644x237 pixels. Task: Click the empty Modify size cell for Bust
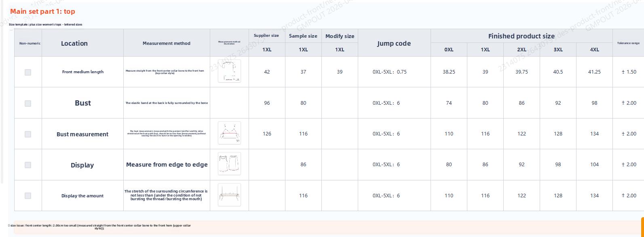(x=340, y=103)
